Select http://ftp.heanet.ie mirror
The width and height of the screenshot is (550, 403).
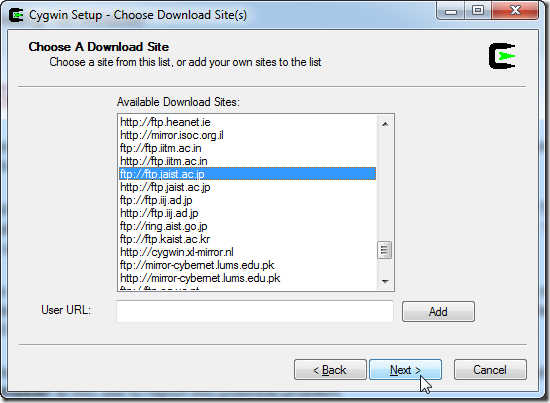(x=247, y=122)
